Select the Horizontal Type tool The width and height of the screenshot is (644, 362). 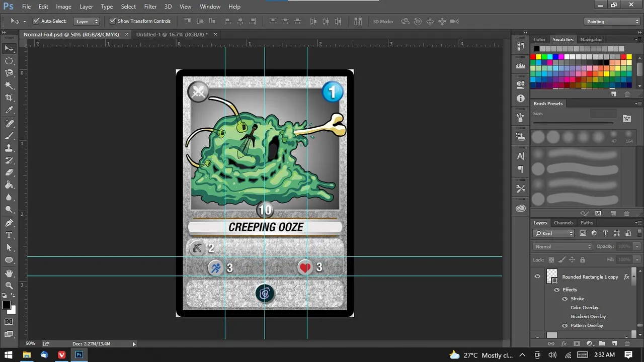[9, 235]
